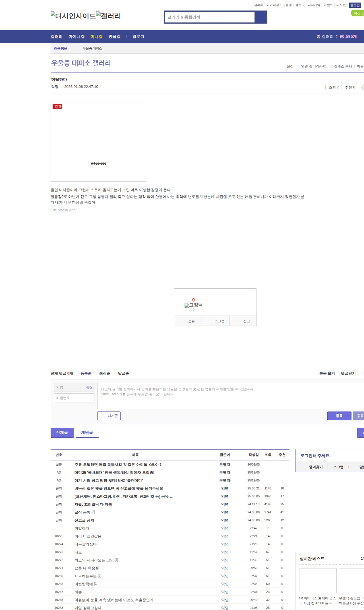Open the 우울증 대피소 갤러리 title link
The height and width of the screenshot is (610, 364).
tap(81, 63)
